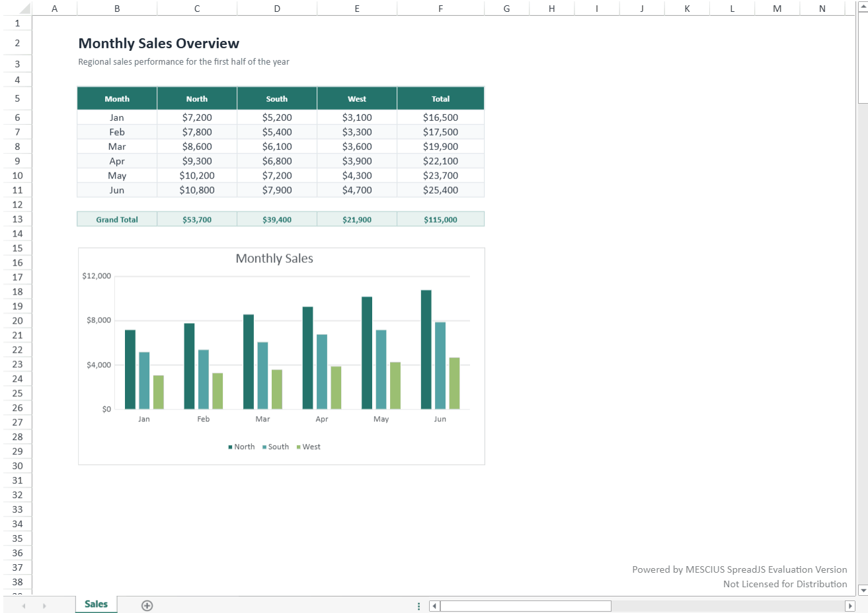Image resolution: width=868 pixels, height=613 pixels.
Task: Select row header 5
Action: (x=17, y=98)
